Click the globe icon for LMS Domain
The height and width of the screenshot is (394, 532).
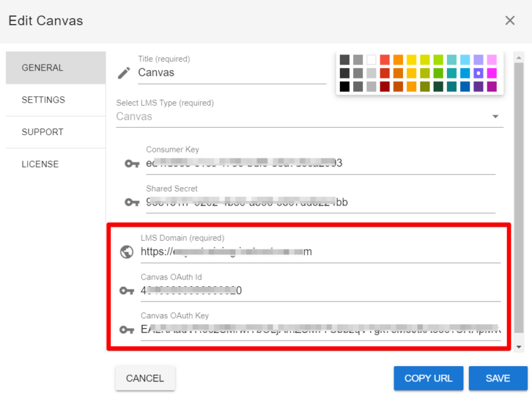point(126,252)
